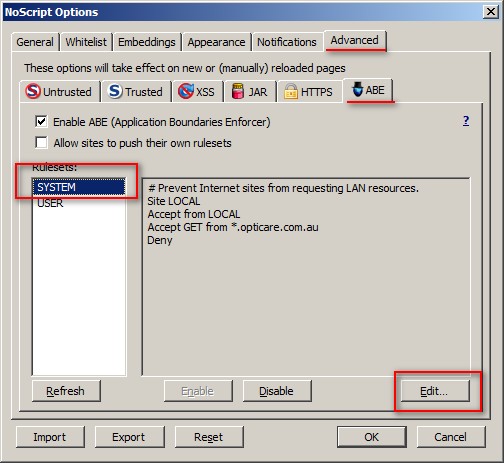Select the SYSTEM ruleset
The width and height of the screenshot is (504, 463).
click(79, 187)
